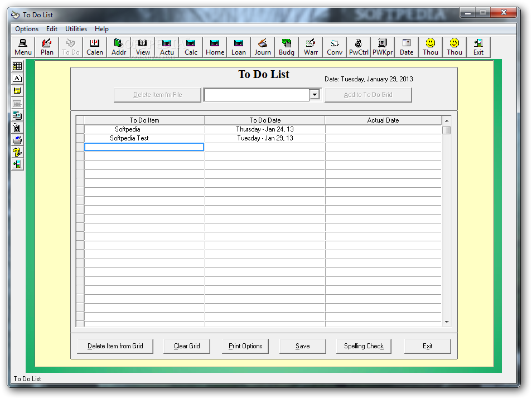The height and width of the screenshot is (399, 532).
Task: Open the Utilities menu
Action: coord(76,29)
